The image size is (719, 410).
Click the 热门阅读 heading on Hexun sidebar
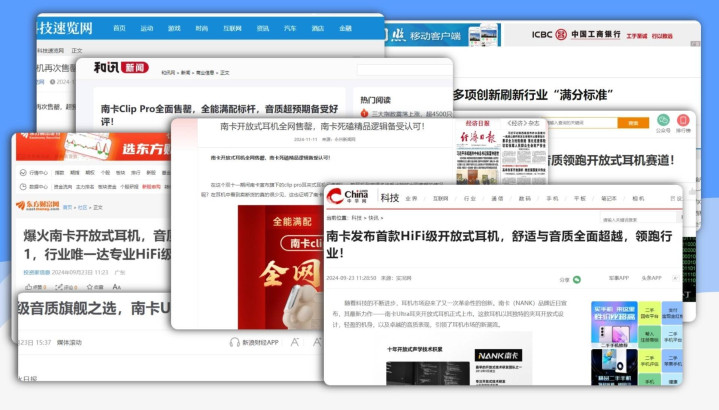point(376,100)
